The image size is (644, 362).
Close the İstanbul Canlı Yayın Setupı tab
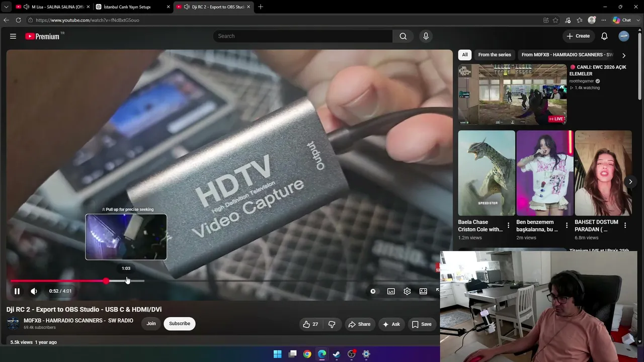click(x=168, y=7)
